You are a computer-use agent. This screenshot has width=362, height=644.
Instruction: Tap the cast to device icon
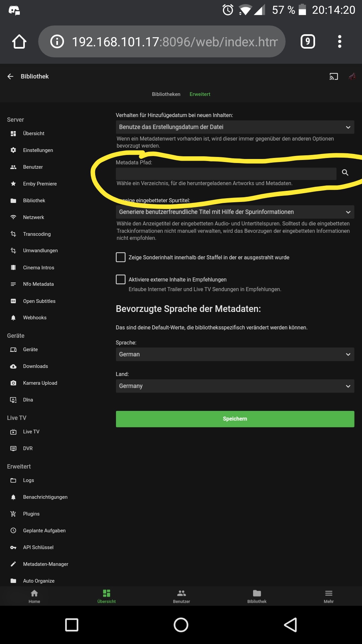(334, 76)
